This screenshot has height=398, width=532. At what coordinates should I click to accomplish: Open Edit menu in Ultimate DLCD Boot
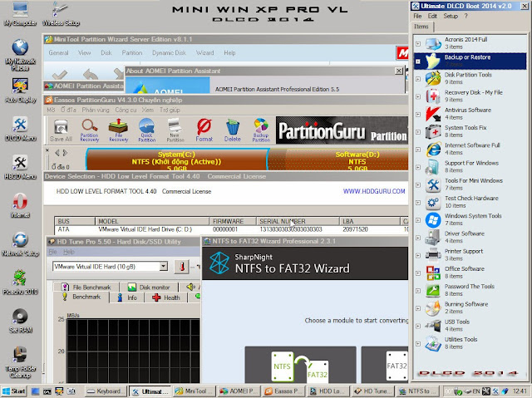(432, 16)
